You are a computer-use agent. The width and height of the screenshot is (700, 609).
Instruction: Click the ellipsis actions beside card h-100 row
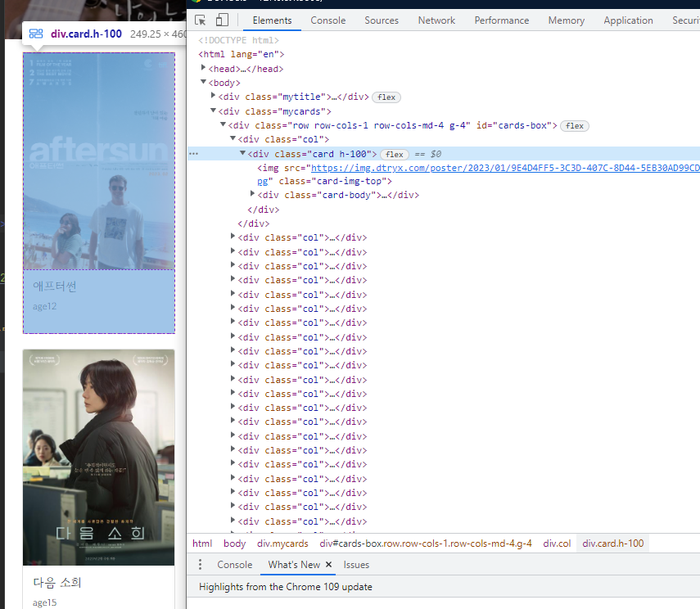(x=193, y=154)
